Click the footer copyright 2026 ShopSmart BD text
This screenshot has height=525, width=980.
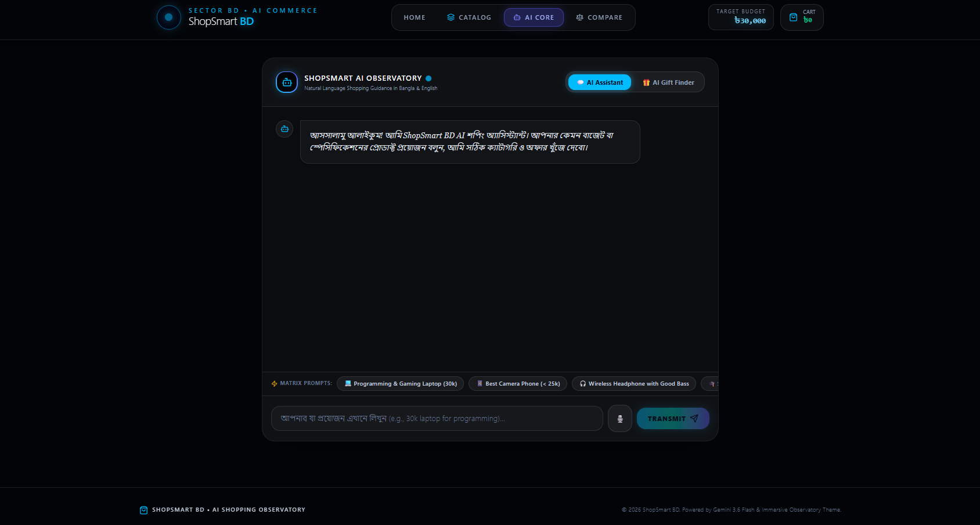pyautogui.click(x=732, y=510)
